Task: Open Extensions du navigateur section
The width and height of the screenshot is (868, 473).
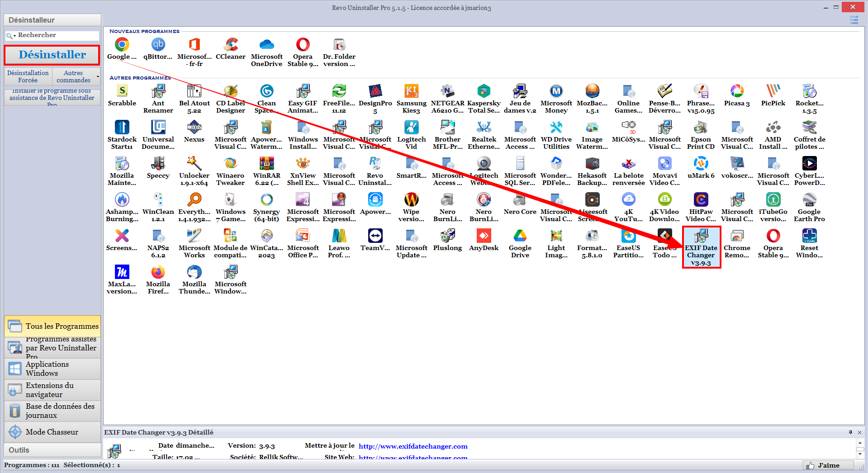Action: [52, 390]
